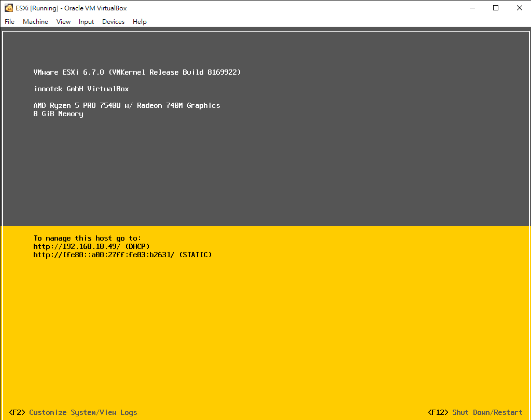Image resolution: width=531 pixels, height=420 pixels.
Task: Click the IPv6 fe80 STATIC address line
Action: click(x=122, y=255)
